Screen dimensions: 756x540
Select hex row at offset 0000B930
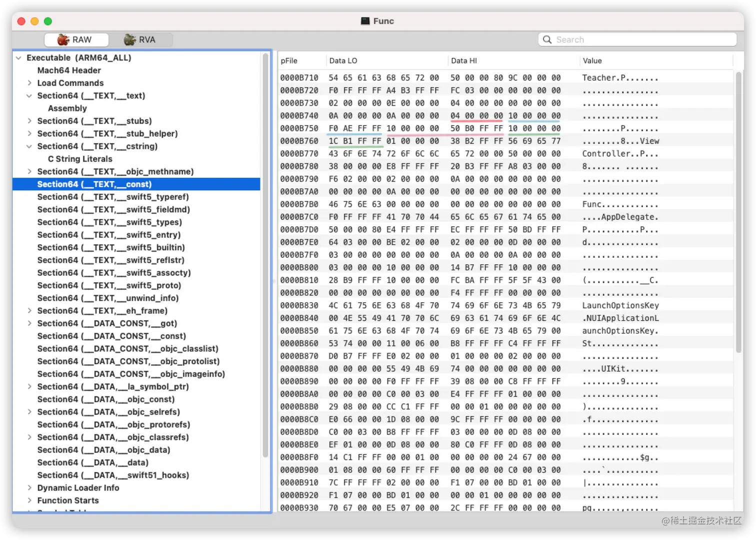click(506, 508)
